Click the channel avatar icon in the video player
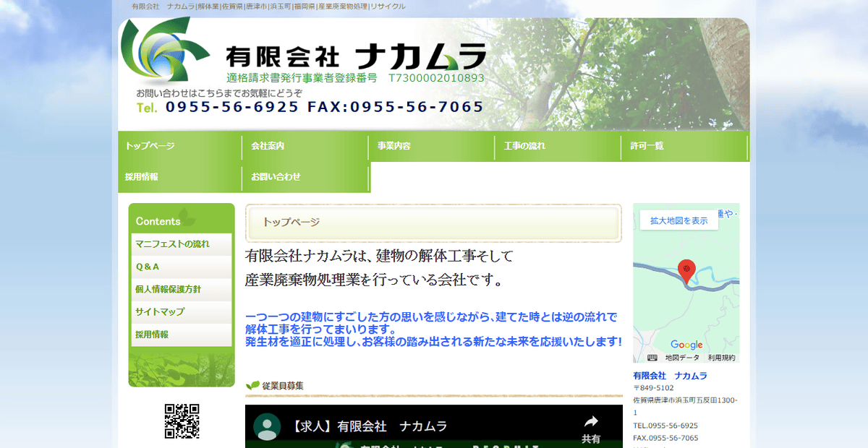The width and height of the screenshot is (868, 448). point(268,426)
